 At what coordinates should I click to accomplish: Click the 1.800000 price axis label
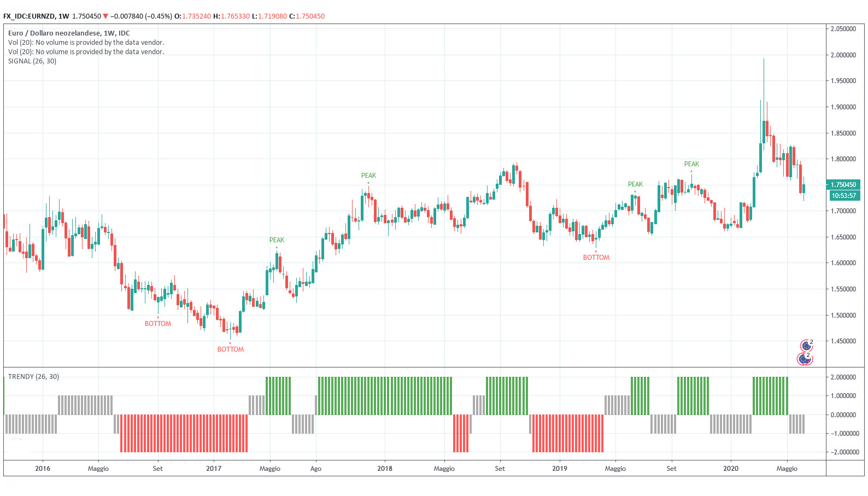[x=843, y=159]
